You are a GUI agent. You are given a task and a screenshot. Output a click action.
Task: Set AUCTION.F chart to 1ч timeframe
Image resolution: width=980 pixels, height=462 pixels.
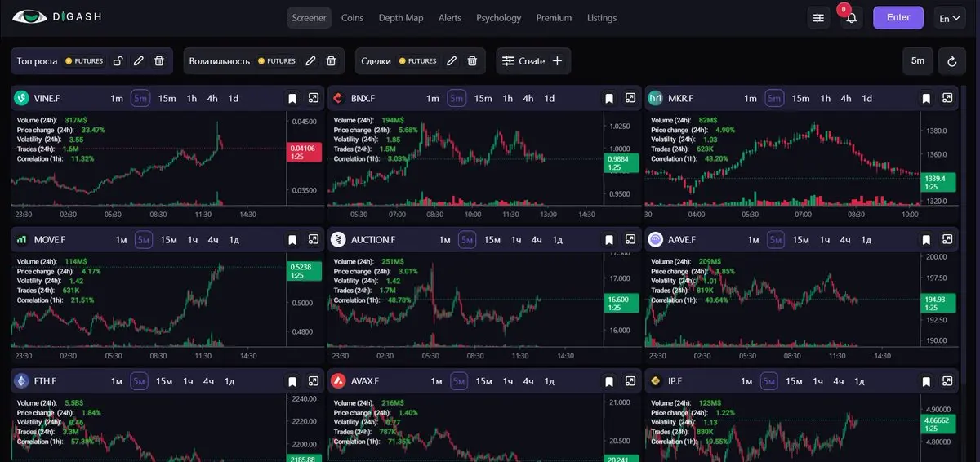(x=516, y=240)
